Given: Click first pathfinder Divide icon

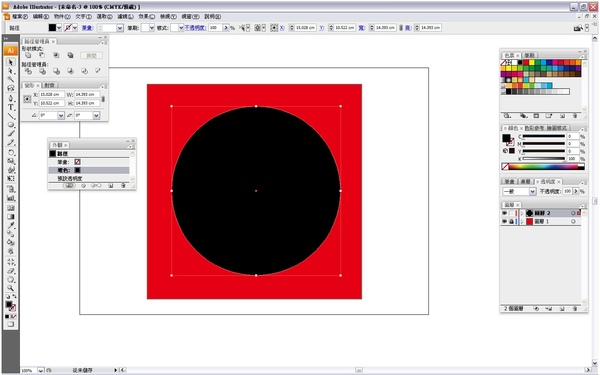Looking at the screenshot, I should coord(28,71).
